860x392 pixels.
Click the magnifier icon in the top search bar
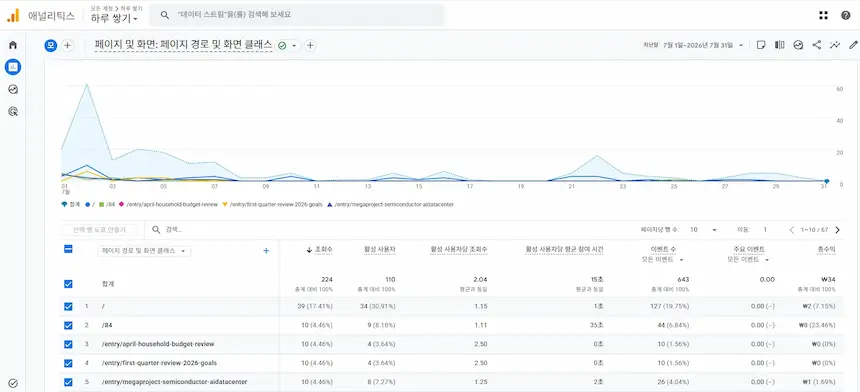165,15
